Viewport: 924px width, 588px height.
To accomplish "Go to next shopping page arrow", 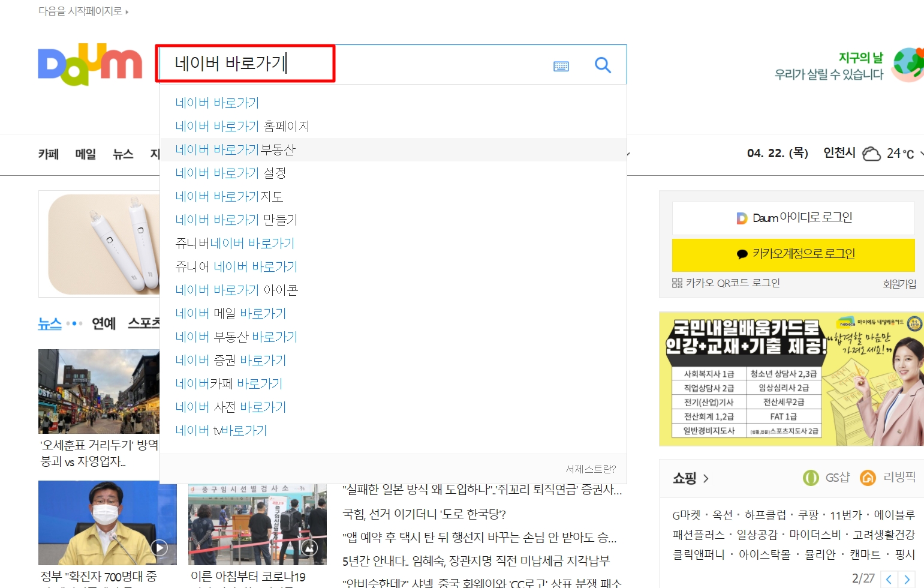I will [x=907, y=579].
